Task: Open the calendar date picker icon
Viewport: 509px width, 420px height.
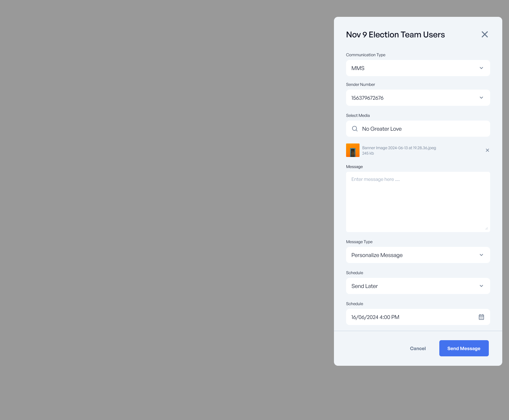Action: [481, 317]
